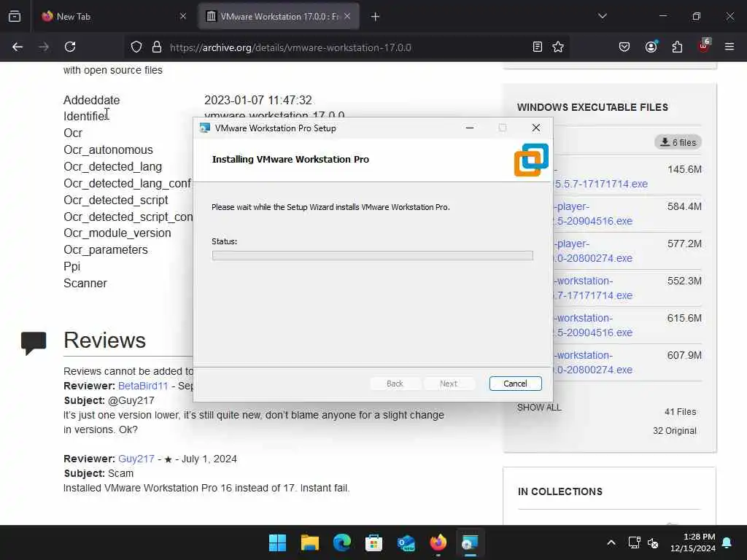Cancel the VMware Workstation Pro installation

[x=515, y=384]
